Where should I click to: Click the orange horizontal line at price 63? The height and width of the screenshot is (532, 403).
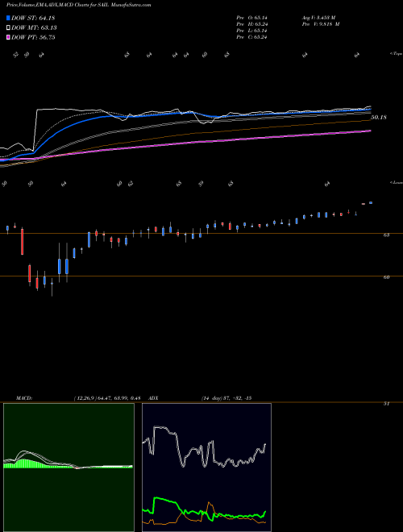click(201, 234)
